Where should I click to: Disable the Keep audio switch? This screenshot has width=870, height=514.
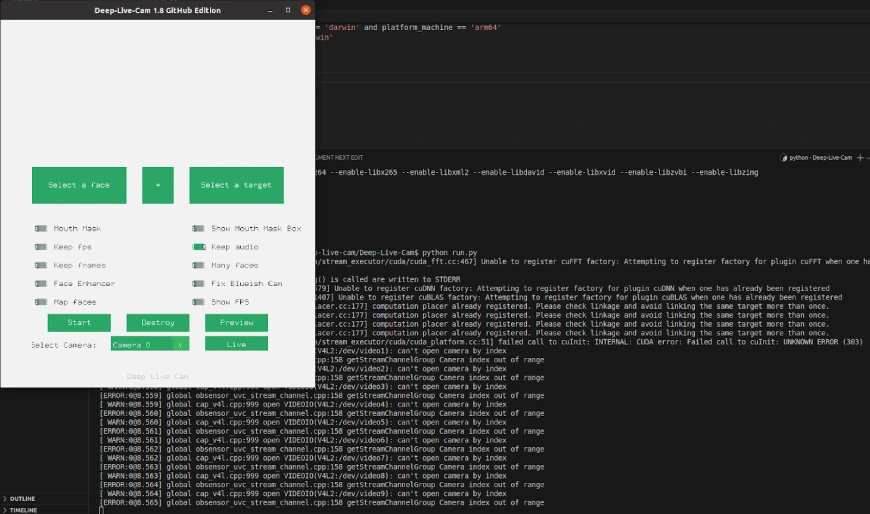pos(199,246)
